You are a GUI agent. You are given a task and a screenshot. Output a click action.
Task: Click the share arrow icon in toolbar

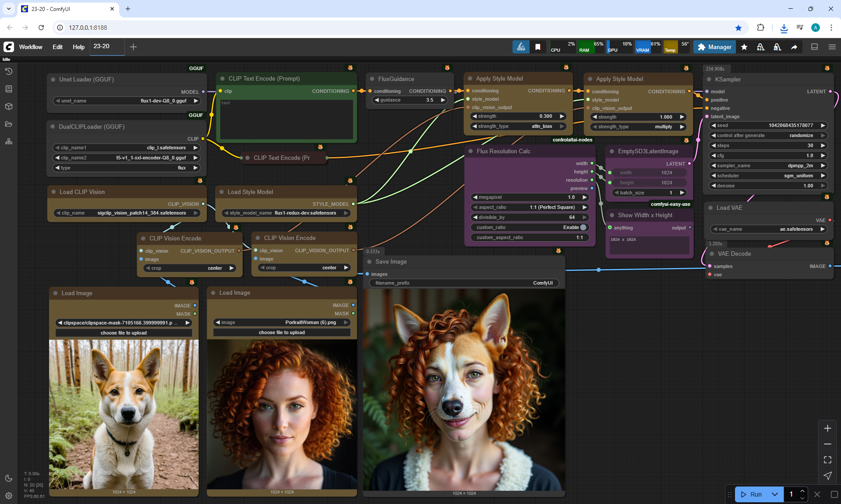click(x=794, y=47)
